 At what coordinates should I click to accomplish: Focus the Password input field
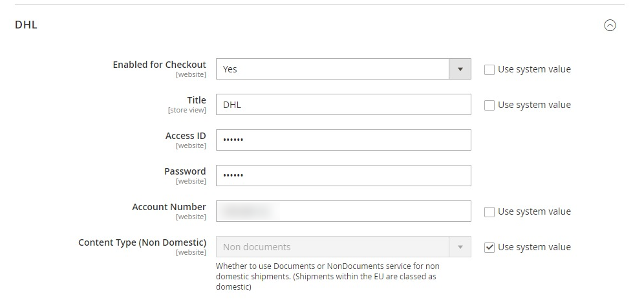343,175
